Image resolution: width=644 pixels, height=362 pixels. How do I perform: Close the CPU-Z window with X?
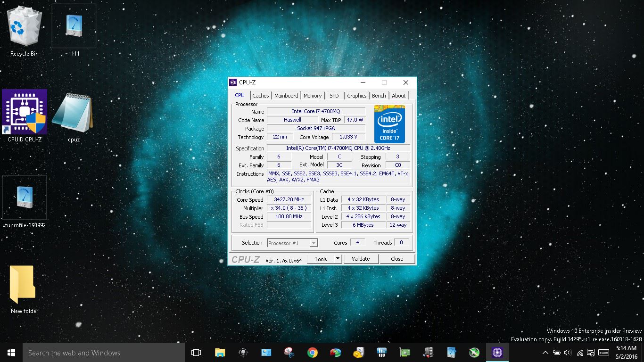pos(405,82)
